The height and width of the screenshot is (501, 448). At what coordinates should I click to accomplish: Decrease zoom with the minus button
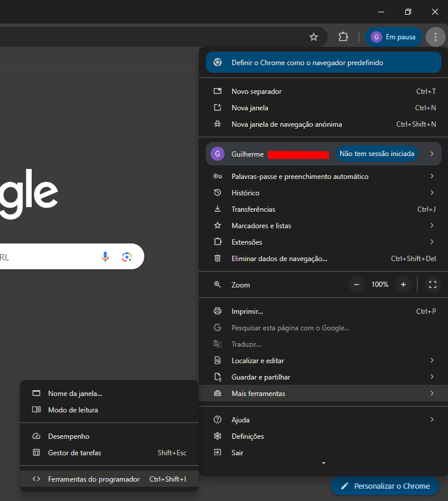pos(357,285)
